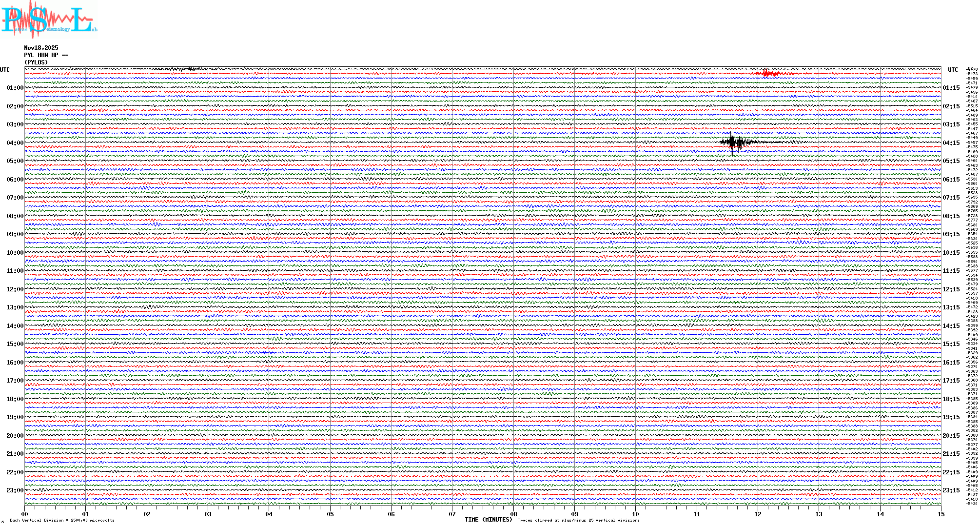Click the TIME (MINUTES) axis title
Screen dimensions: 980x527
489,520
